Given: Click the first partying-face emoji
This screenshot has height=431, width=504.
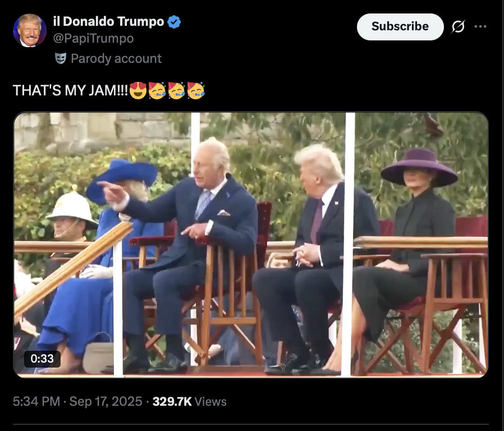Looking at the screenshot, I should click(x=157, y=90).
